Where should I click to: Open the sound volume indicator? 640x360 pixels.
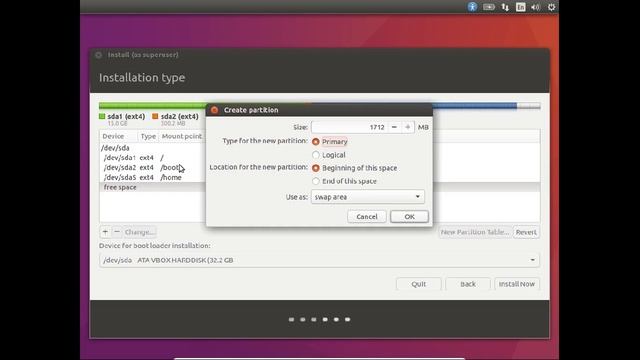tap(536, 7)
